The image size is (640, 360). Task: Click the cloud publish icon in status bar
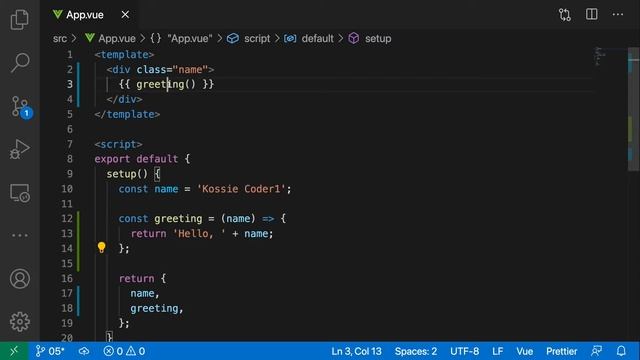84,351
